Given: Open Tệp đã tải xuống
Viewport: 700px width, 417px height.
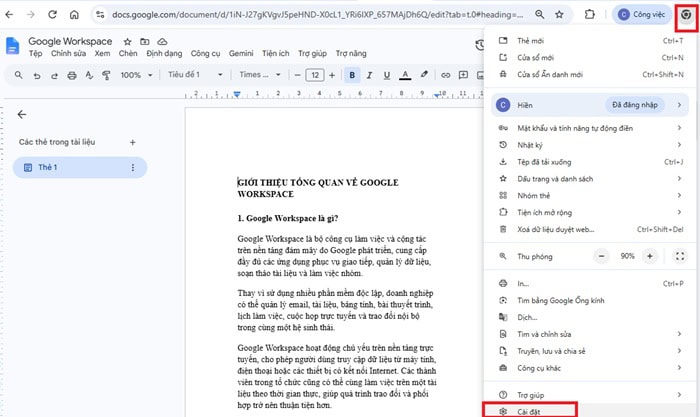Looking at the screenshot, I should pos(590,162).
